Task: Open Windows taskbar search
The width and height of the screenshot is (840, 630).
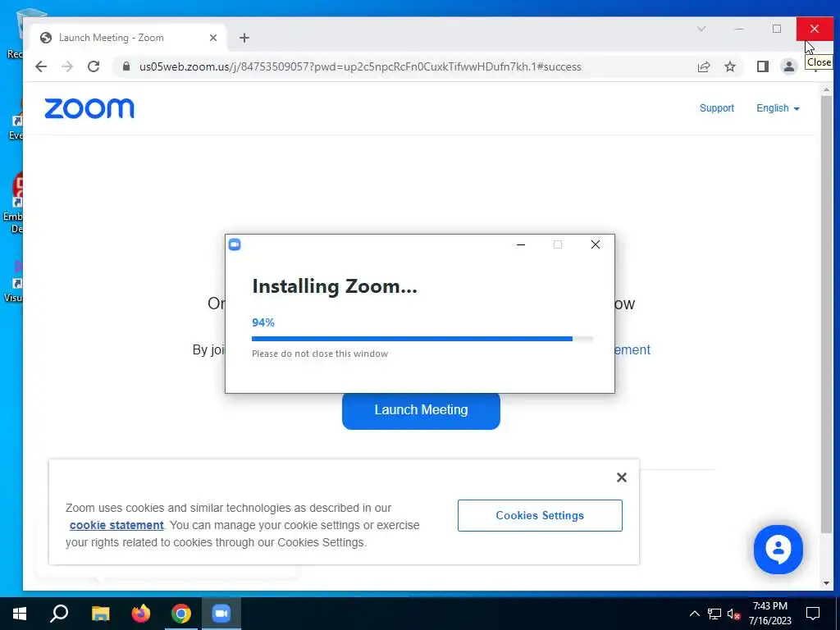Action: click(59, 614)
